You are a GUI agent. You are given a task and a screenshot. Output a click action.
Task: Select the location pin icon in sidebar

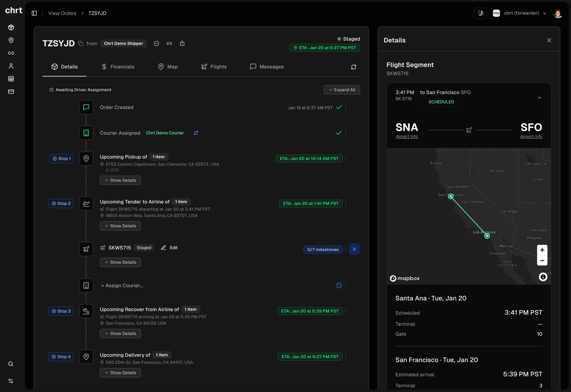pos(11,40)
